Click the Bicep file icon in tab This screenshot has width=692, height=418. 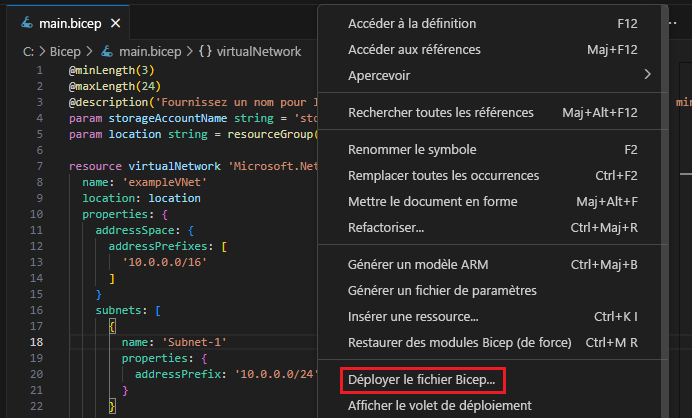(27, 23)
